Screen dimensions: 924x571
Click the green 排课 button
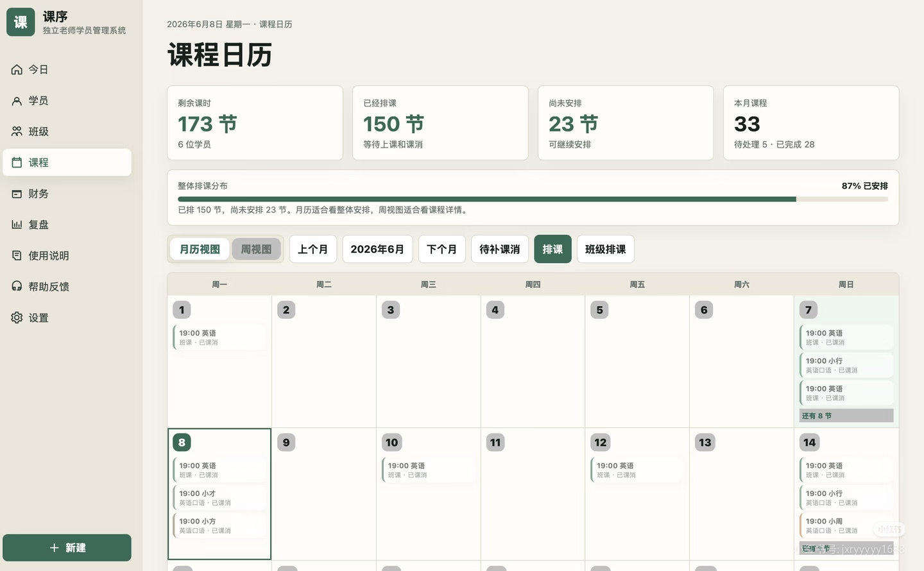pyautogui.click(x=552, y=249)
